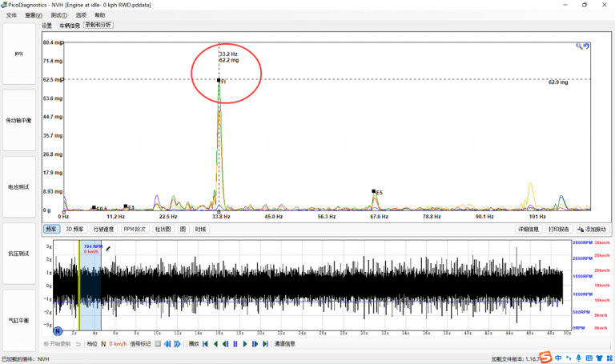Image resolution: width=615 pixels, height=364 pixels.
Task: Click the 62.9 mg horizontal ruler label
Action: (x=558, y=82)
